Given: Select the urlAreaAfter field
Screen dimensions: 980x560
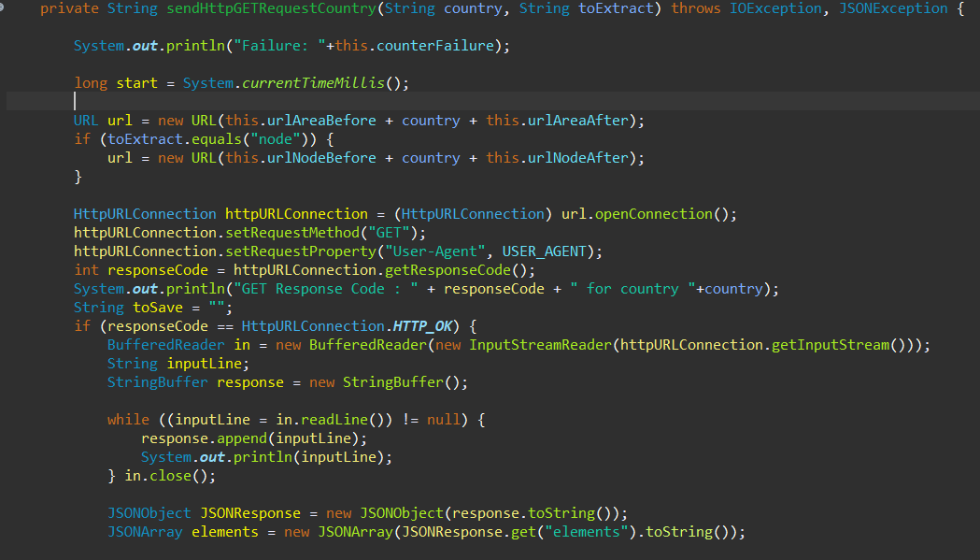Looking at the screenshot, I should pyautogui.click(x=578, y=121).
